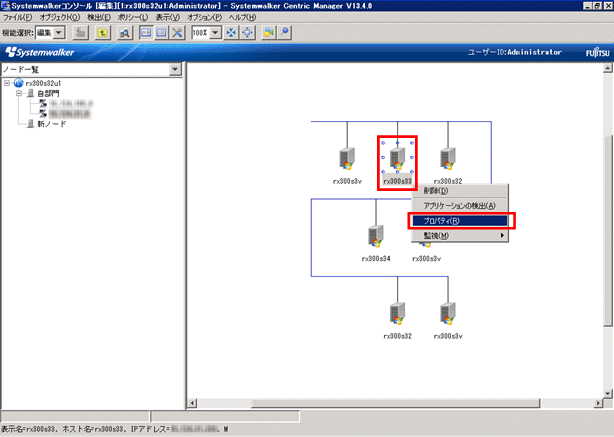Click the Systemwalker logo banner
This screenshot has width=614, height=437.
click(x=40, y=52)
